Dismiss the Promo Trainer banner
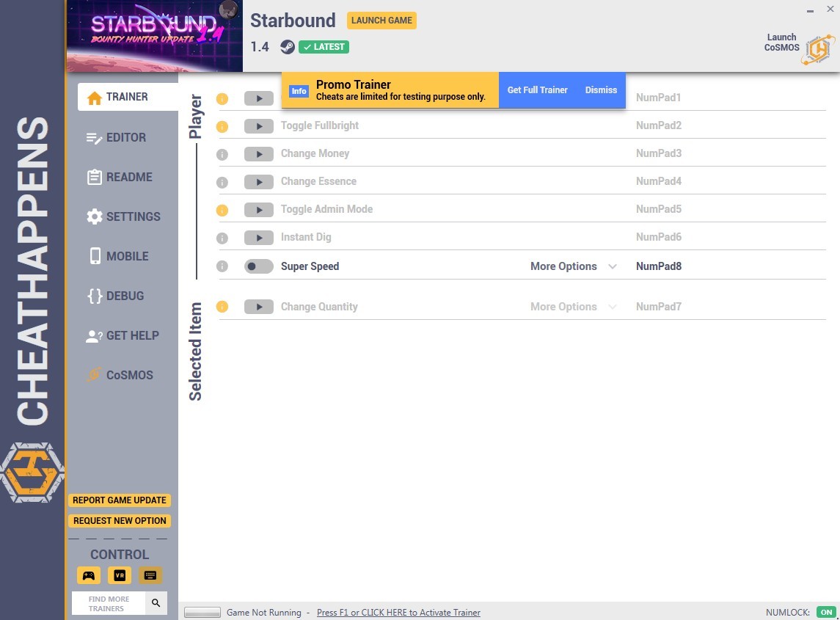Viewport: 840px width, 620px height. [x=601, y=90]
